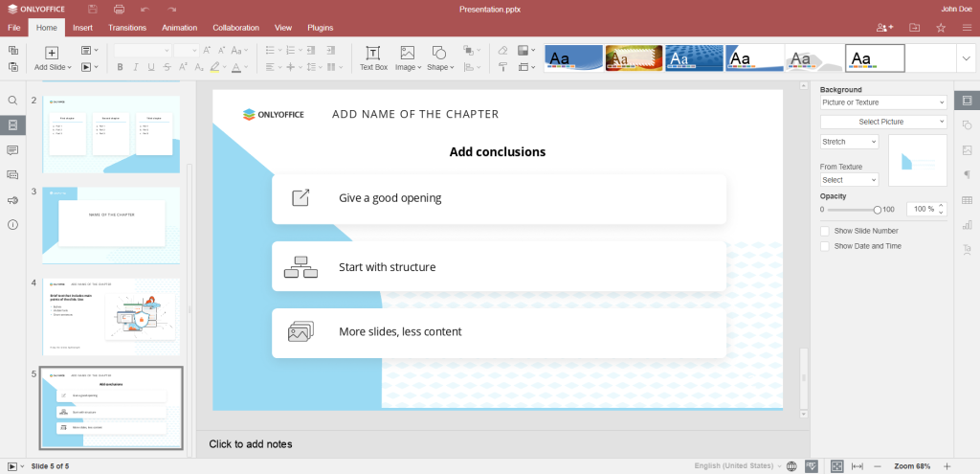
Task: Open Manage access rights icon
Action: pos(885,28)
